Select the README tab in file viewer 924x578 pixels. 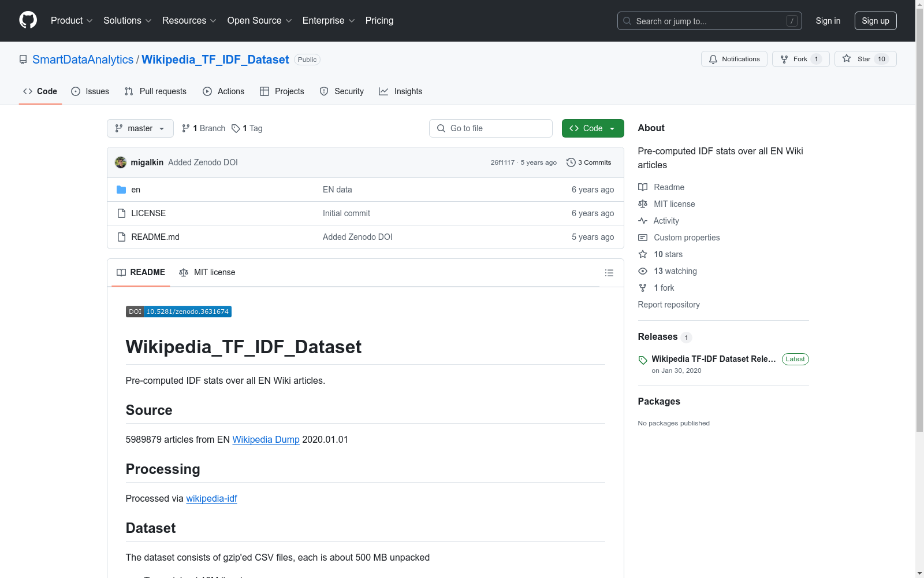coord(141,272)
